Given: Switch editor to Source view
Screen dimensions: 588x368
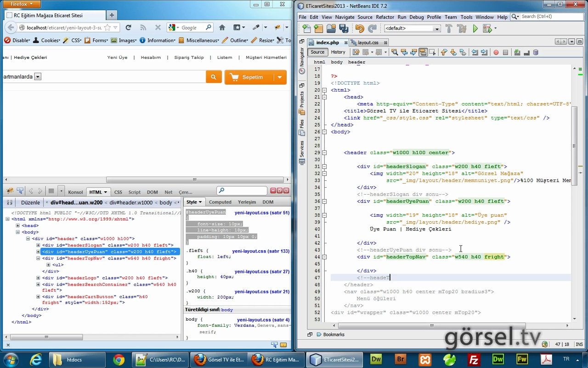Looking at the screenshot, I should pyautogui.click(x=317, y=52).
